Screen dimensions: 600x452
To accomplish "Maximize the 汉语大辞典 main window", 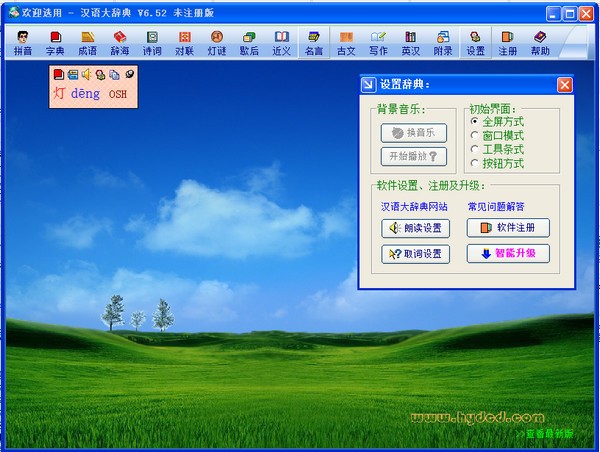I will (570, 14).
